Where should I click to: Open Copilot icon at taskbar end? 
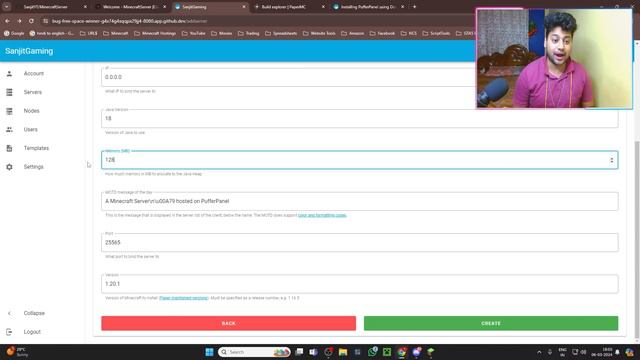(x=630, y=352)
